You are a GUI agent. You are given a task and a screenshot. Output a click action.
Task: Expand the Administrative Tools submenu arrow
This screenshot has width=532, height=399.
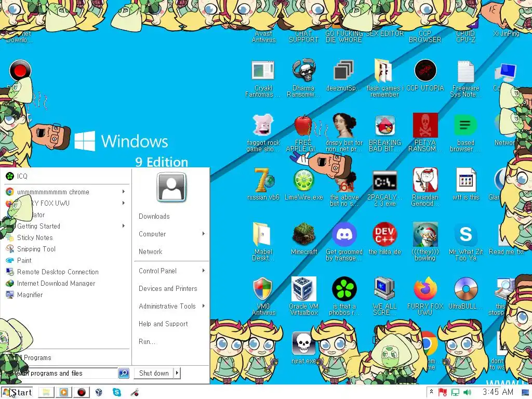(x=203, y=306)
